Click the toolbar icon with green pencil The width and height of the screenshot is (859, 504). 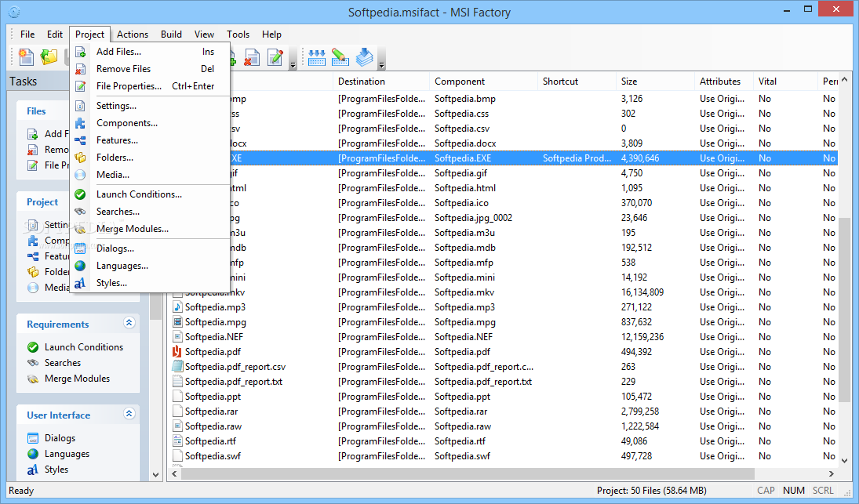point(340,57)
